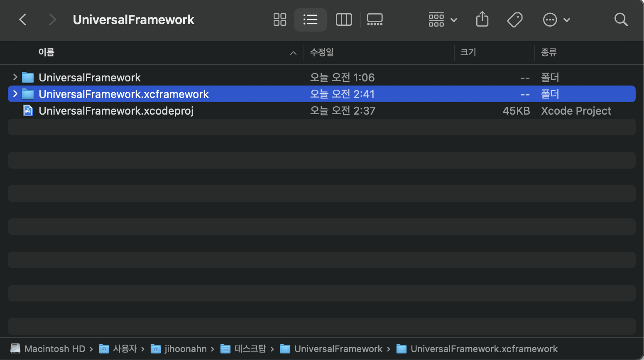The width and height of the screenshot is (644, 360).
Task: Select UniversalFramework.xcframework in the path bar
Action: [x=477, y=349]
